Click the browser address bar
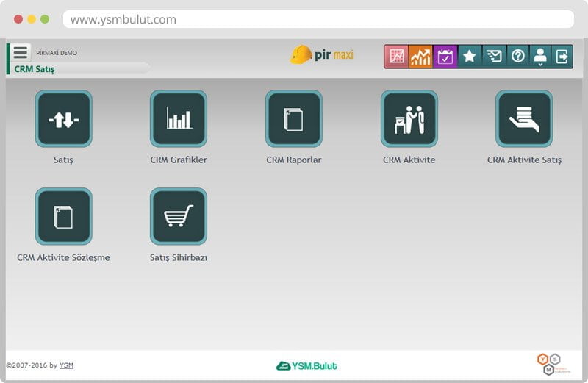This screenshot has height=383, width=588. click(318, 20)
